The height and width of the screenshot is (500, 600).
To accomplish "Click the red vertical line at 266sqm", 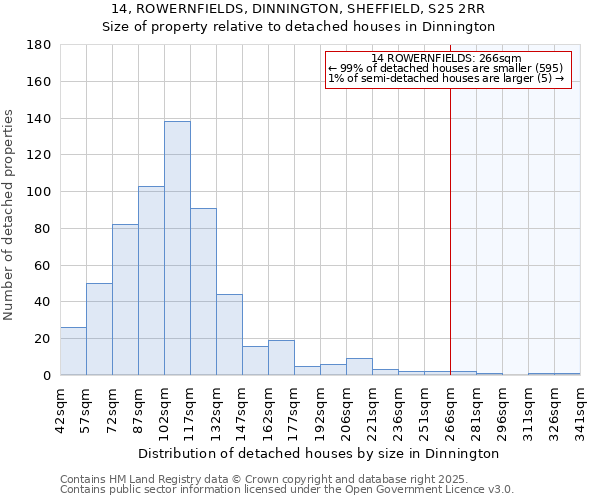I will tap(450, 230).
